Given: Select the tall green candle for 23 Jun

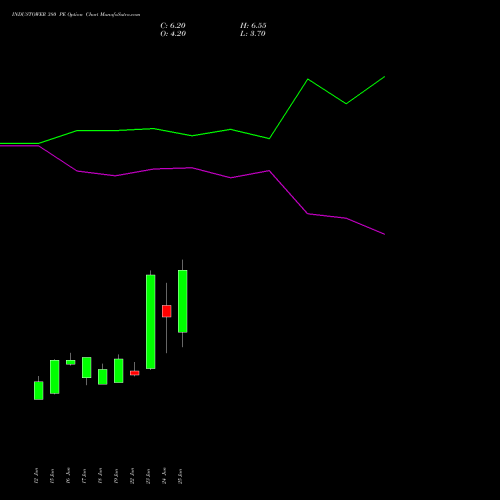Looking at the screenshot, I should click(x=151, y=322).
